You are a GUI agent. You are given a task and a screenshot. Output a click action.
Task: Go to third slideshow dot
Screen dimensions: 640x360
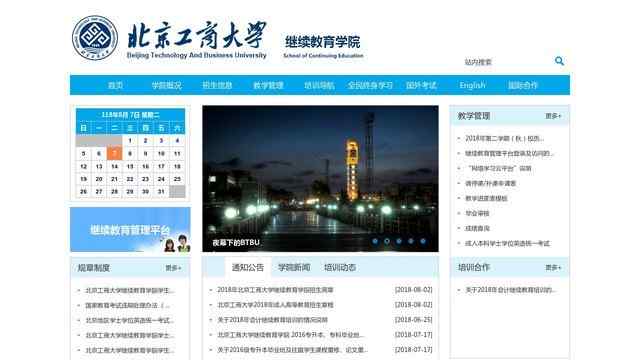[399, 241]
